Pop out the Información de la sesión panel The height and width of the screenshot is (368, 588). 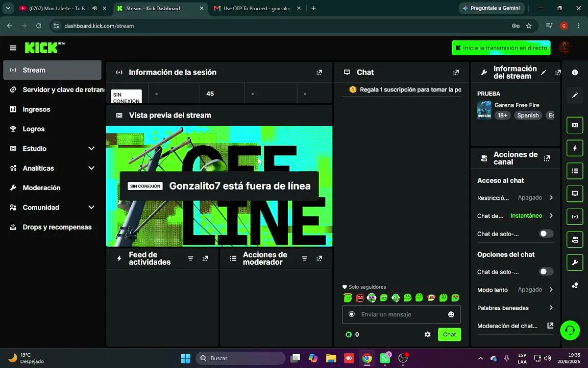[x=319, y=73]
